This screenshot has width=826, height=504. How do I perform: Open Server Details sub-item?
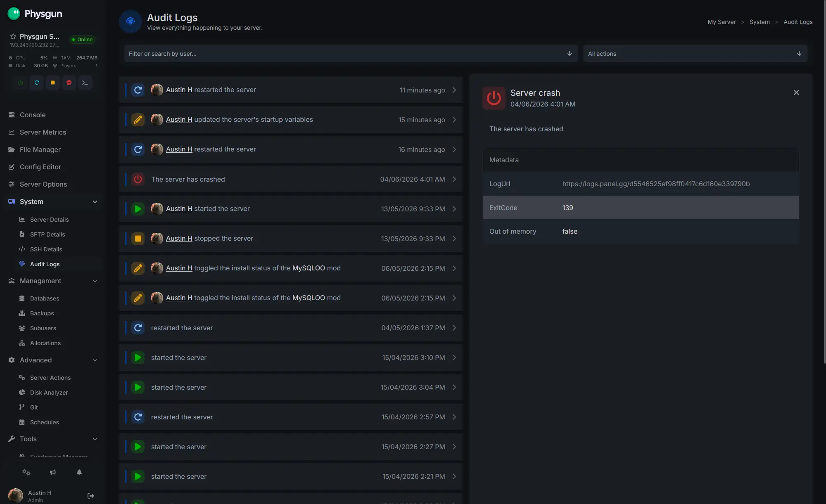(x=49, y=220)
